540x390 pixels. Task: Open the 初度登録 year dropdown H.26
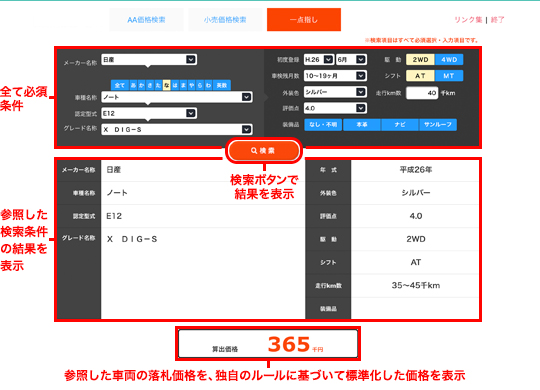[x=319, y=60]
